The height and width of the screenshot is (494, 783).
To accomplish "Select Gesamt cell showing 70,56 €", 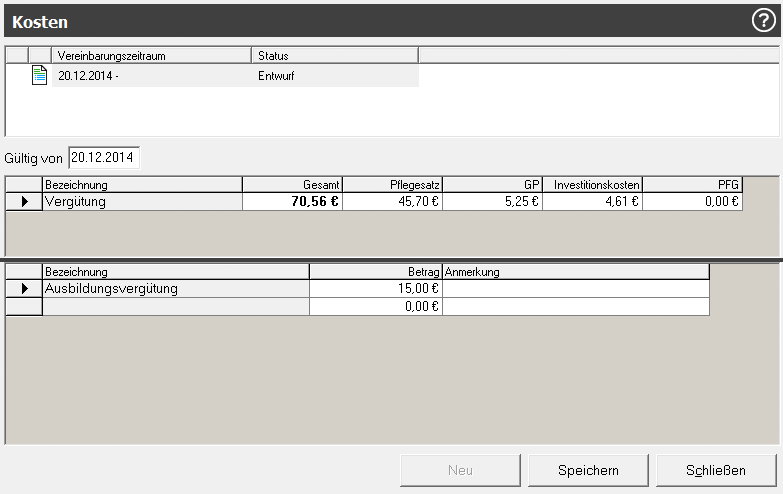I will coord(292,202).
